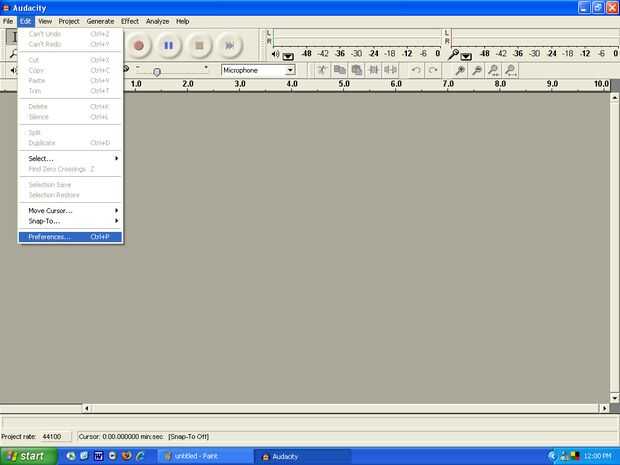The width and height of the screenshot is (620, 465).
Task: Launch Internet Explorer from quick launch bar
Action: click(x=140, y=456)
